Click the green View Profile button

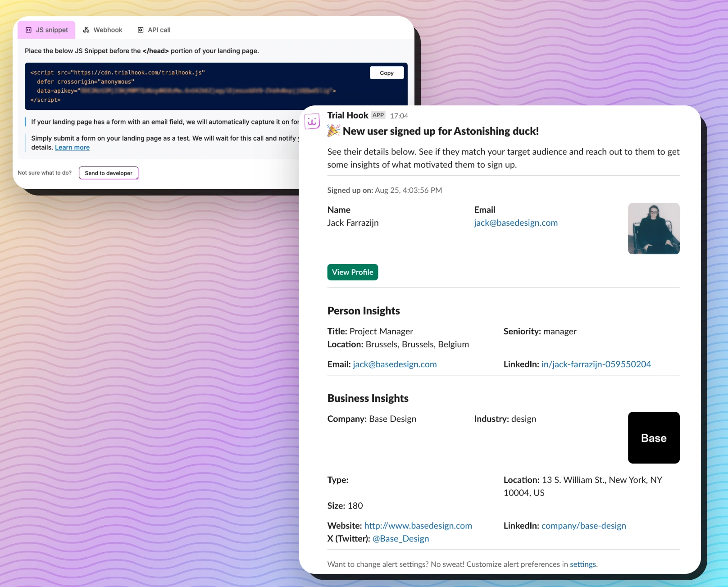point(352,272)
